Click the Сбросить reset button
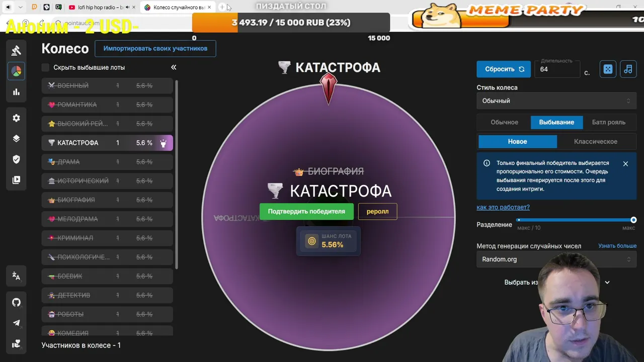The width and height of the screenshot is (644, 362). 504,69
